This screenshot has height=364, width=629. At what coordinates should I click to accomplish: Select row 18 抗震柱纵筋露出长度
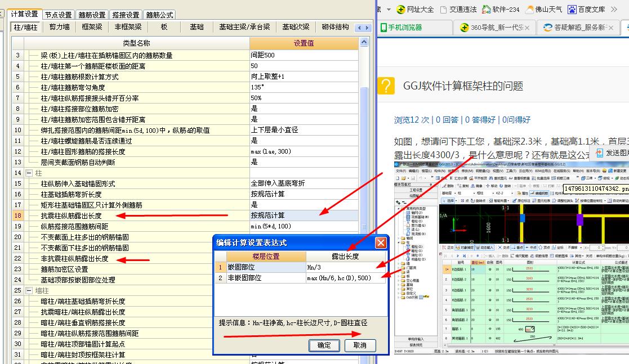(71, 215)
